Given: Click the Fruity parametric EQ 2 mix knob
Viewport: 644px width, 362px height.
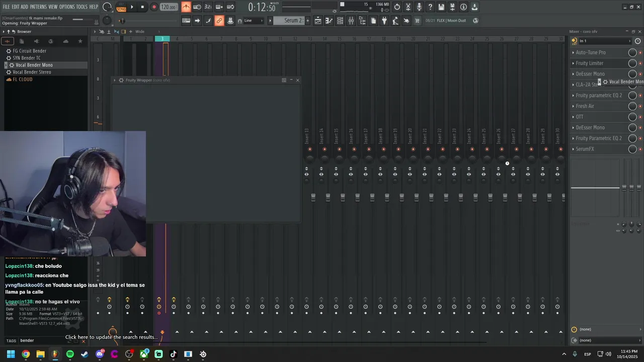Looking at the screenshot, I should coord(632,96).
